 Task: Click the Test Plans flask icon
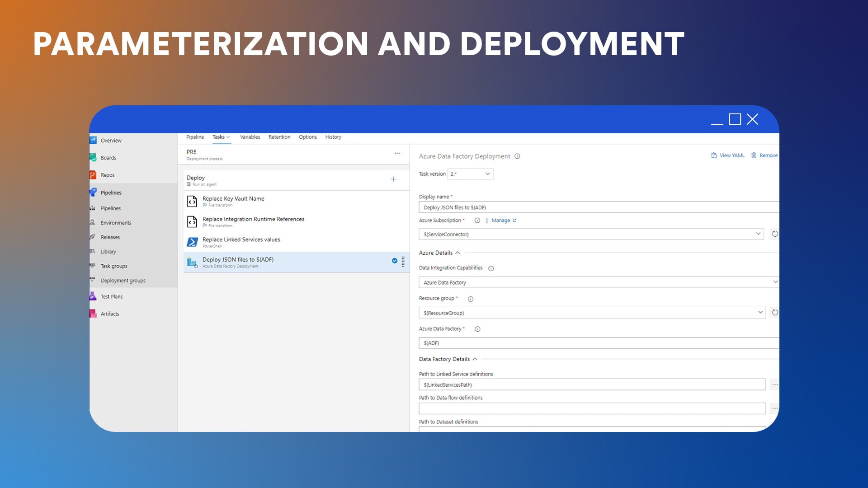pyautogui.click(x=93, y=296)
